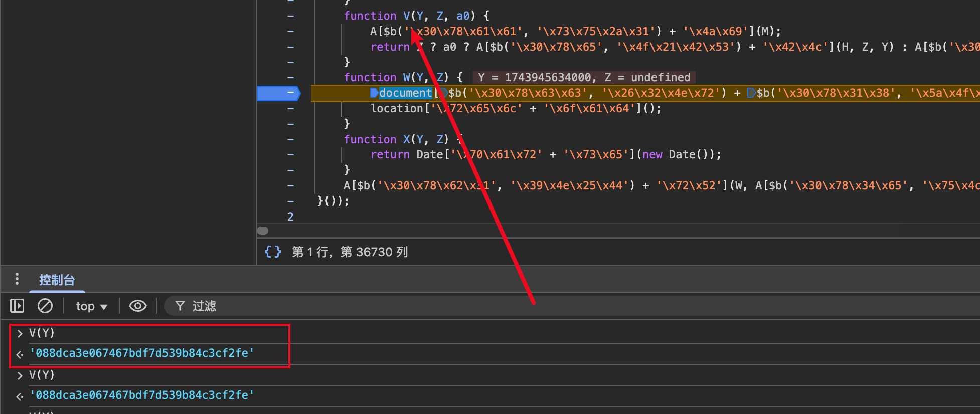Switch to the 控制台 tab
This screenshot has width=980, height=414.
pyautogui.click(x=57, y=280)
